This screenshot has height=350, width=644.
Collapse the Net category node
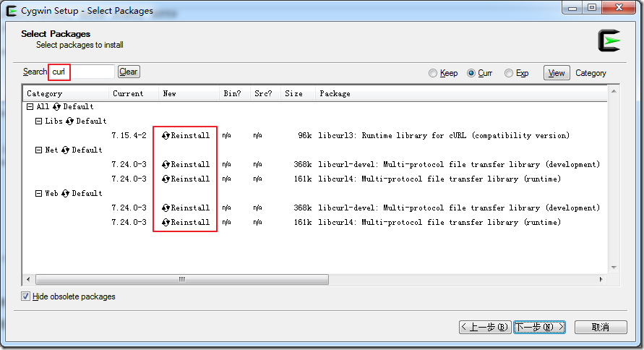(38, 150)
